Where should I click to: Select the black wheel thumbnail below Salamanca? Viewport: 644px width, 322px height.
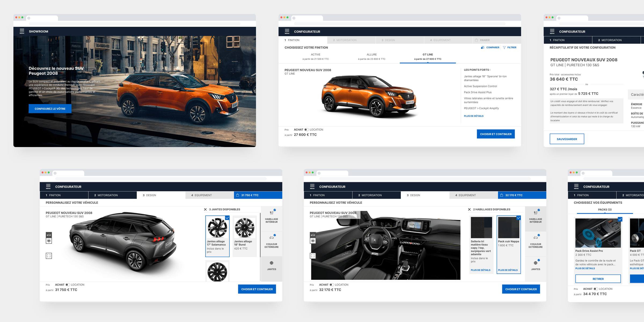point(217,272)
